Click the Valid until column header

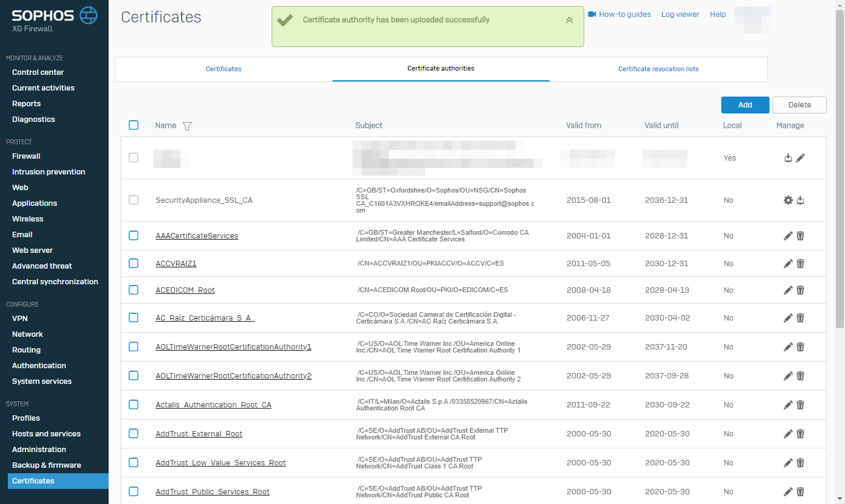point(662,126)
